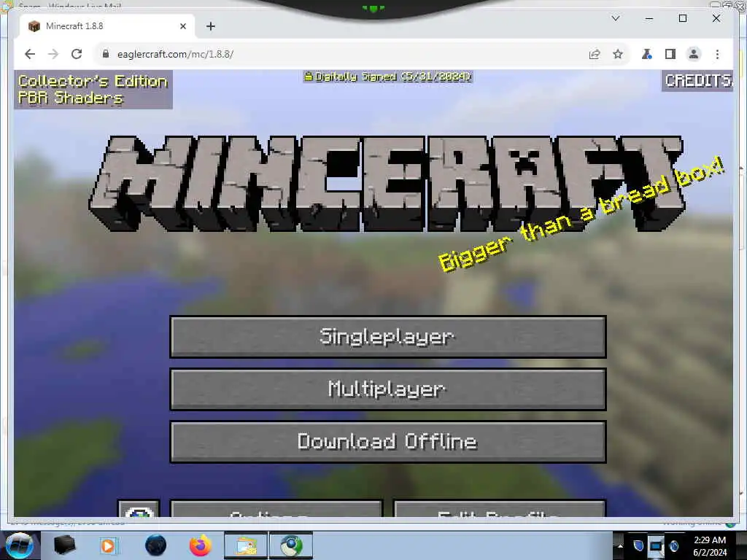Show hidden system tray icons arrow
This screenshot has width=747, height=560.
point(620,546)
